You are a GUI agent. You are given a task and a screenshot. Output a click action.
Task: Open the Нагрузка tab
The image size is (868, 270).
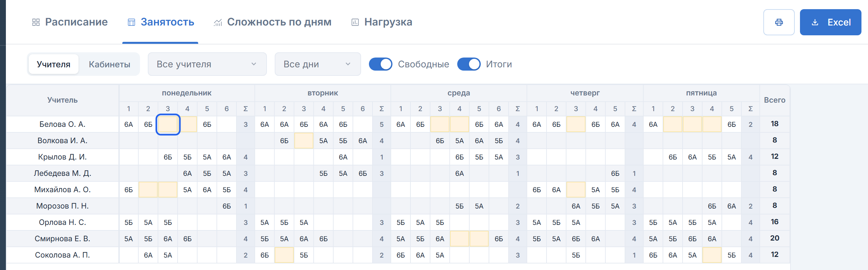[x=381, y=22]
